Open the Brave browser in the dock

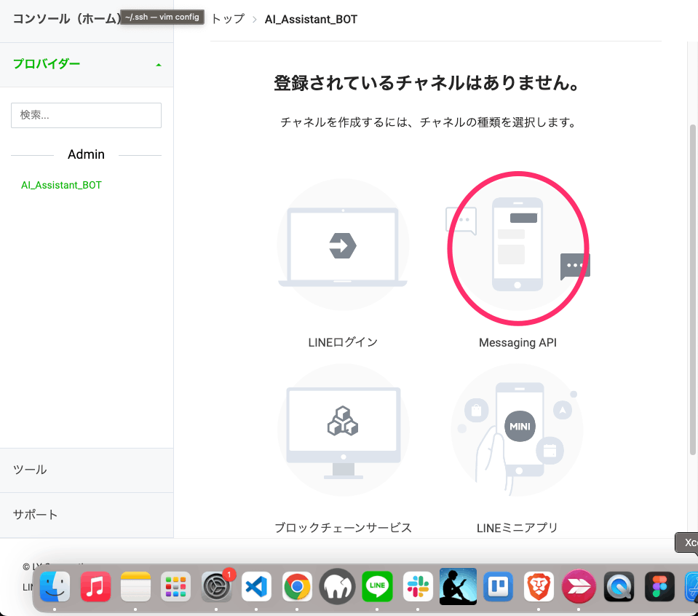[539, 587]
